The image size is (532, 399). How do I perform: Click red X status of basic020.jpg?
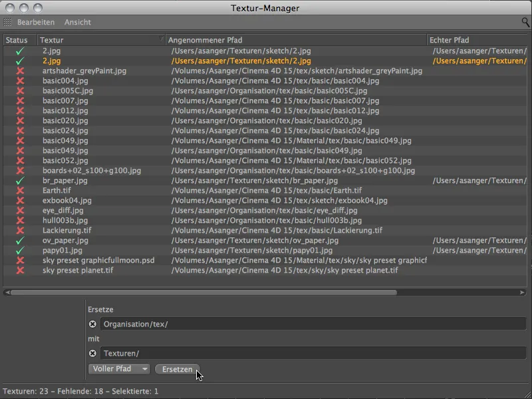coord(20,121)
